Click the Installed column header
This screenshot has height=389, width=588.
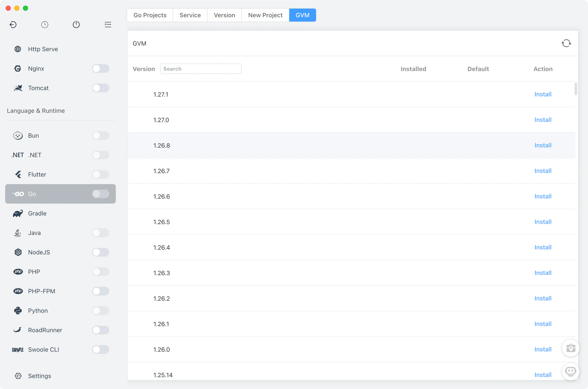tap(413, 69)
